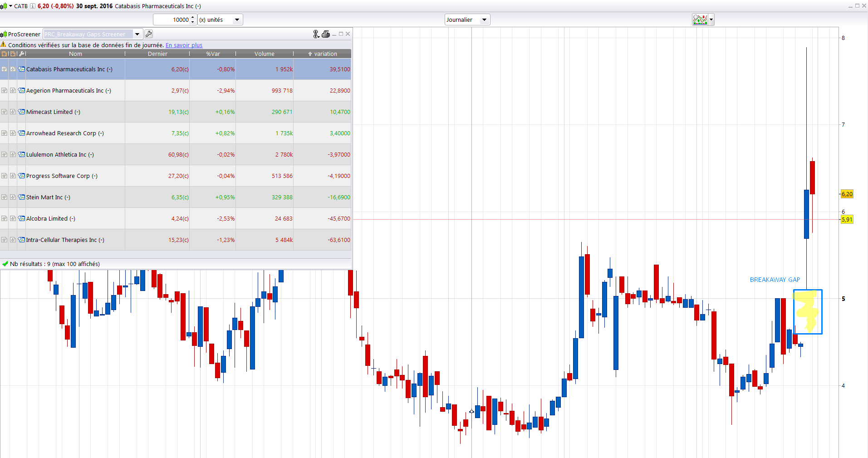This screenshot has width=868, height=458.
Task: Click up-arrow icon in Progress Software row
Action: click(x=5, y=176)
